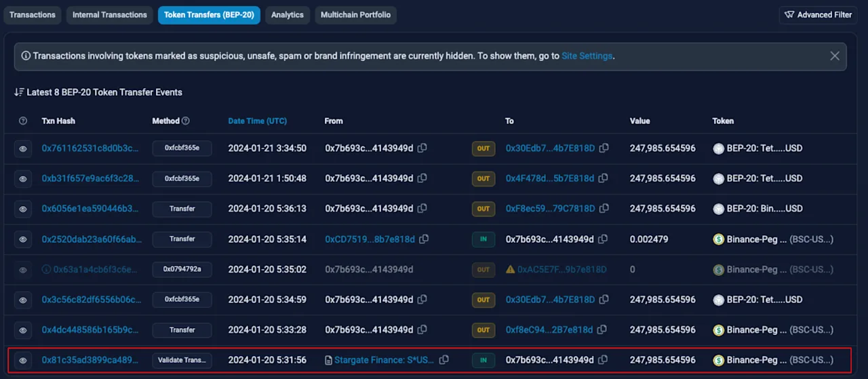This screenshot has height=379, width=868.
Task: Preview transaction 0x3c56c82df6556b06c with eye icon
Action: click(x=23, y=300)
